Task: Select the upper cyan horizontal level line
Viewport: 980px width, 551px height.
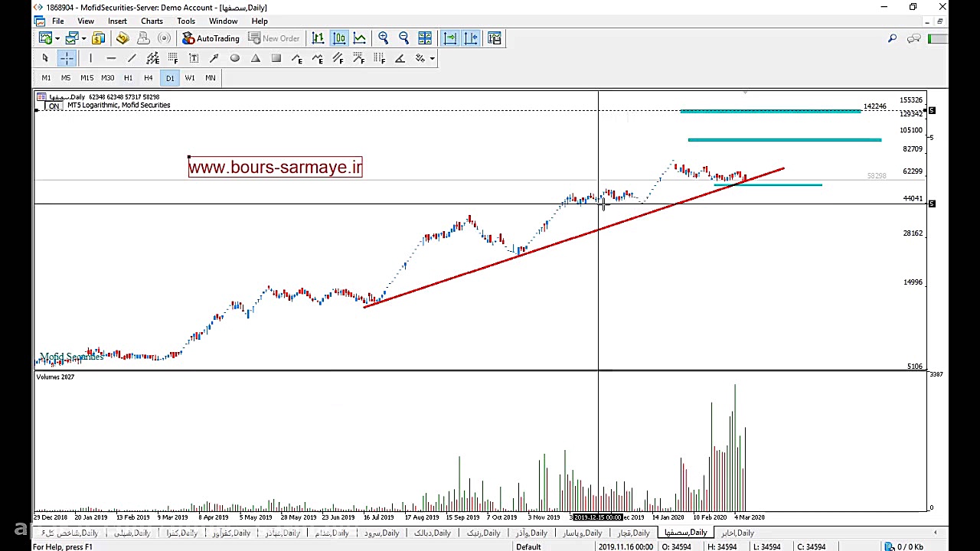Action: (770, 112)
